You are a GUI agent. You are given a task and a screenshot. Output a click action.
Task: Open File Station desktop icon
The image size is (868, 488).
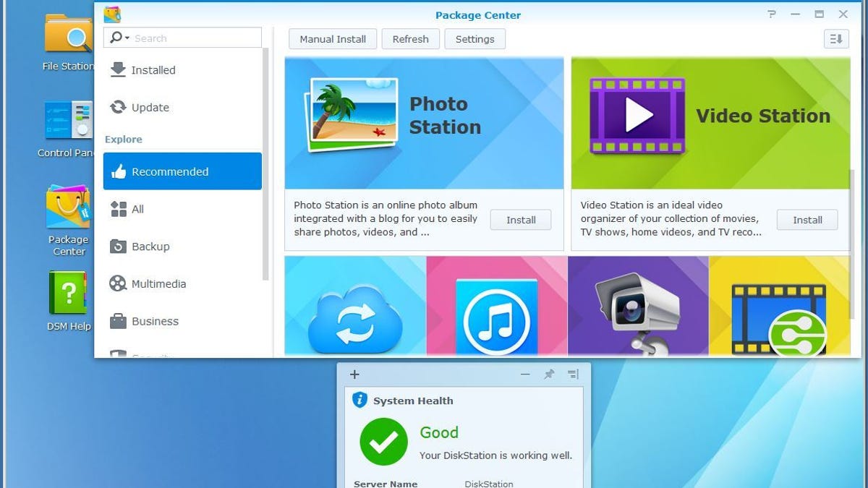click(68, 36)
